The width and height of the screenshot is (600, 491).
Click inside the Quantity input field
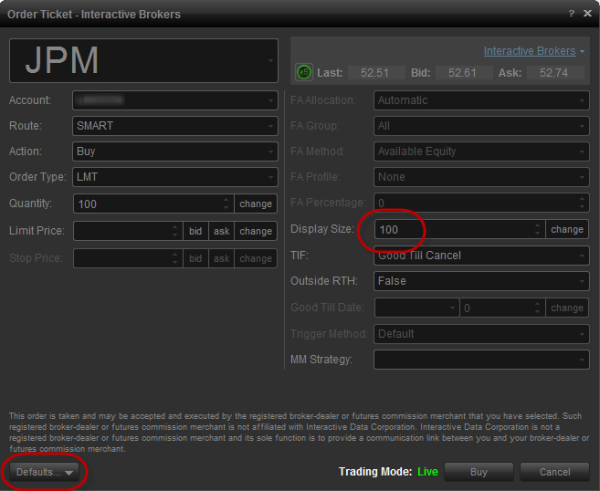(x=147, y=204)
